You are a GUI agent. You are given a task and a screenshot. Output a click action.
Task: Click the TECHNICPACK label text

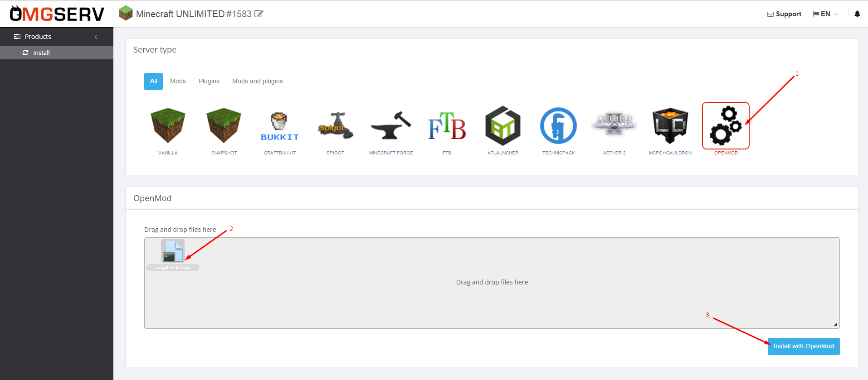(x=559, y=153)
